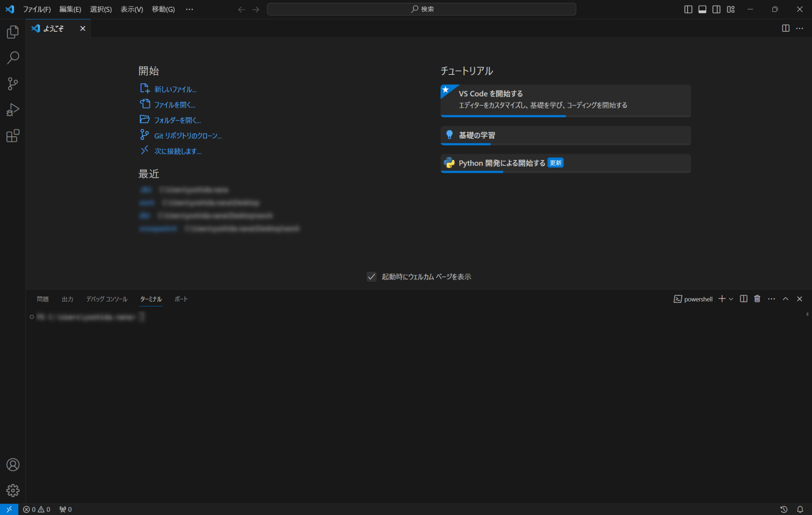Toggle the Manage gear icon

(x=13, y=490)
